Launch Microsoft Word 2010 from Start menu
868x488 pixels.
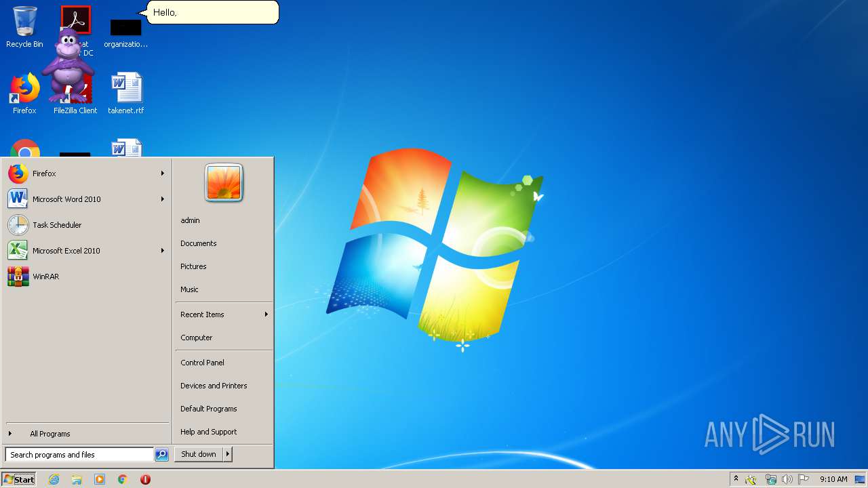click(x=86, y=199)
